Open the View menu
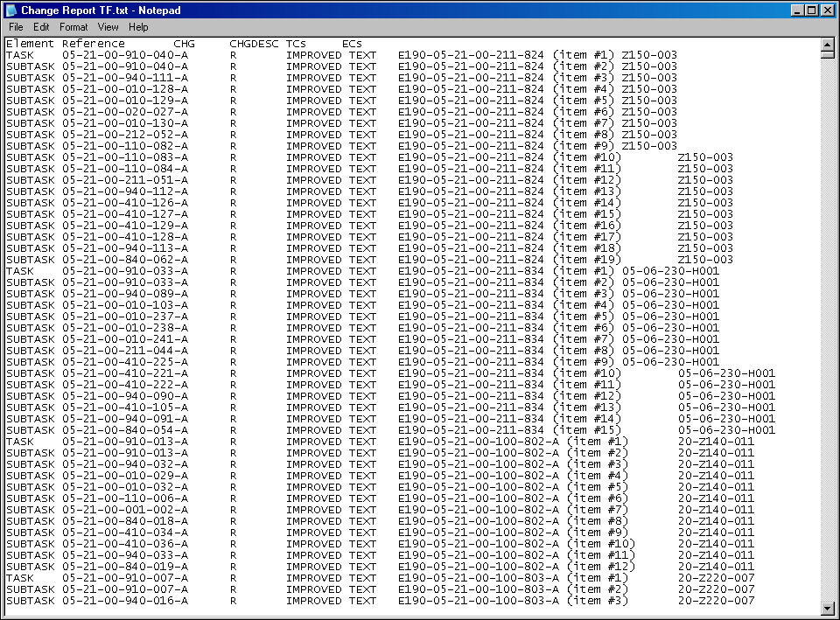The image size is (840, 620). pyautogui.click(x=108, y=27)
